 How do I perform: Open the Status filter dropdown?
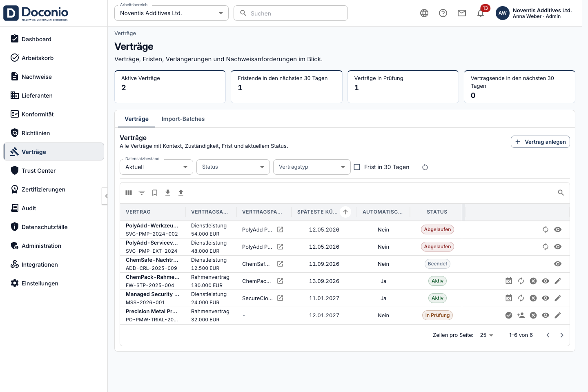(233, 167)
